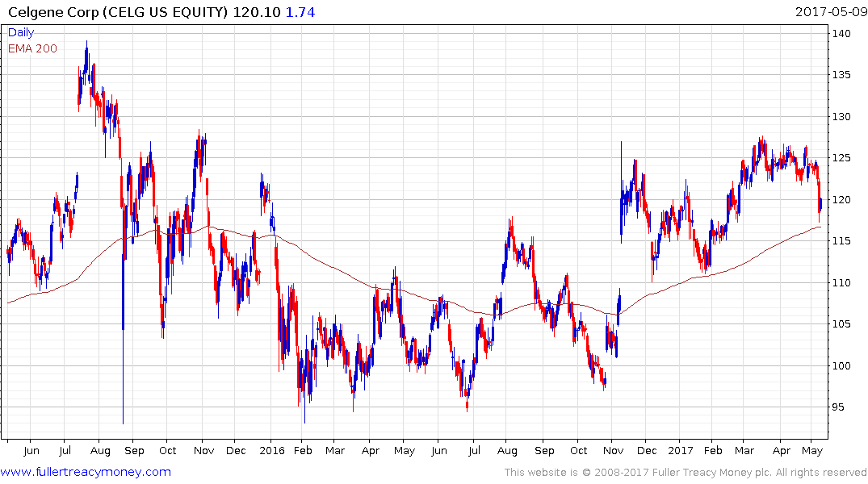Click the 95 price axis label

click(x=838, y=407)
